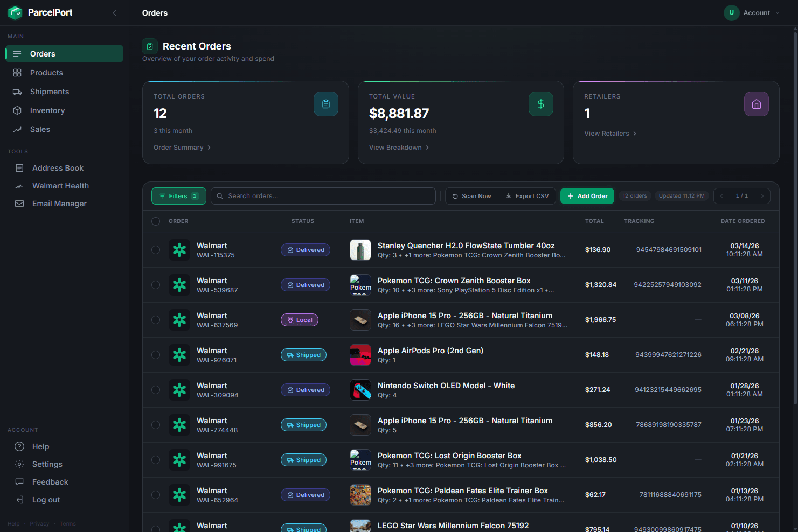The width and height of the screenshot is (798, 532).
Task: Open the Filters panel showing one active filter
Action: [x=178, y=195]
